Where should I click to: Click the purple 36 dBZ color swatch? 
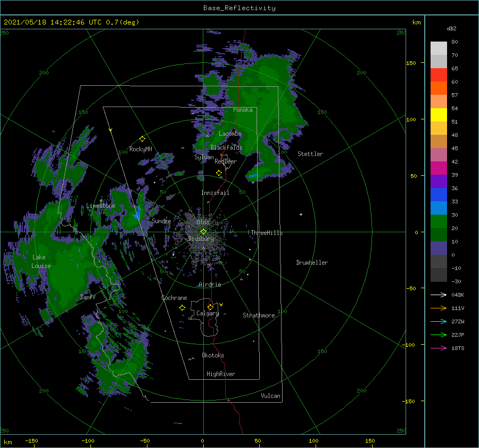[x=439, y=181]
